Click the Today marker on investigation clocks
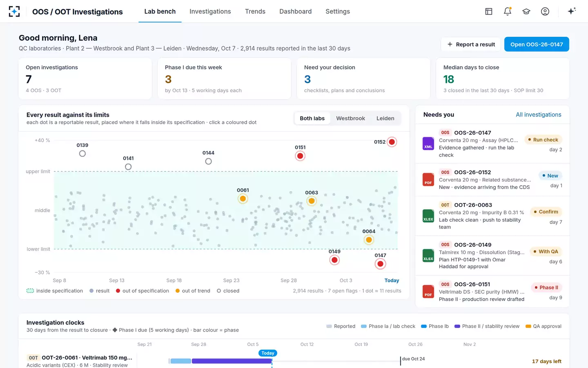588x368 pixels. pyautogui.click(x=268, y=353)
